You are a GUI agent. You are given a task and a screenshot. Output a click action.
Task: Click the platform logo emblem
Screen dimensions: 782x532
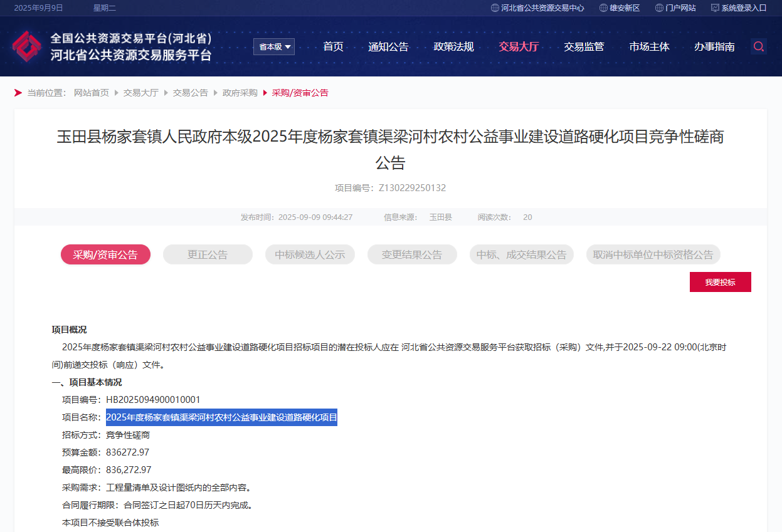(x=26, y=46)
